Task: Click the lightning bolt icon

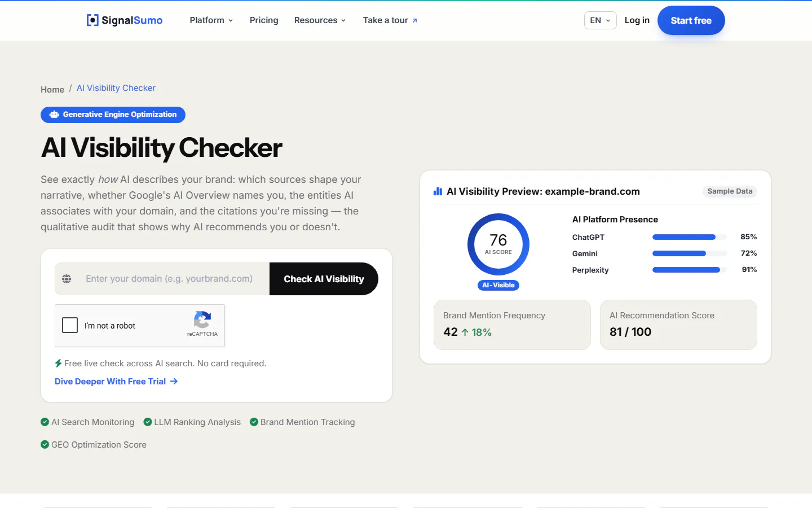Action: pos(58,364)
